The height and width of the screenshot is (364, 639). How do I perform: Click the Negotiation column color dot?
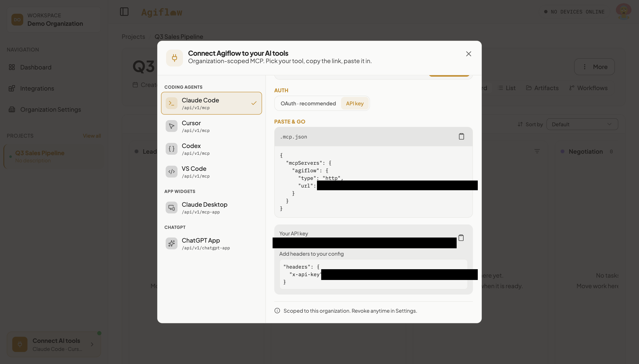563,151
